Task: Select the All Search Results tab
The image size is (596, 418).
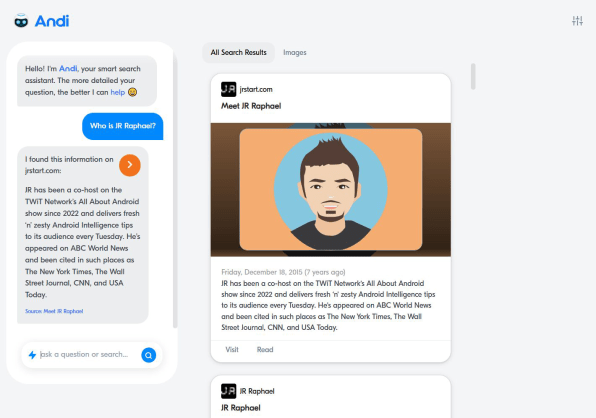Action: [x=239, y=52]
